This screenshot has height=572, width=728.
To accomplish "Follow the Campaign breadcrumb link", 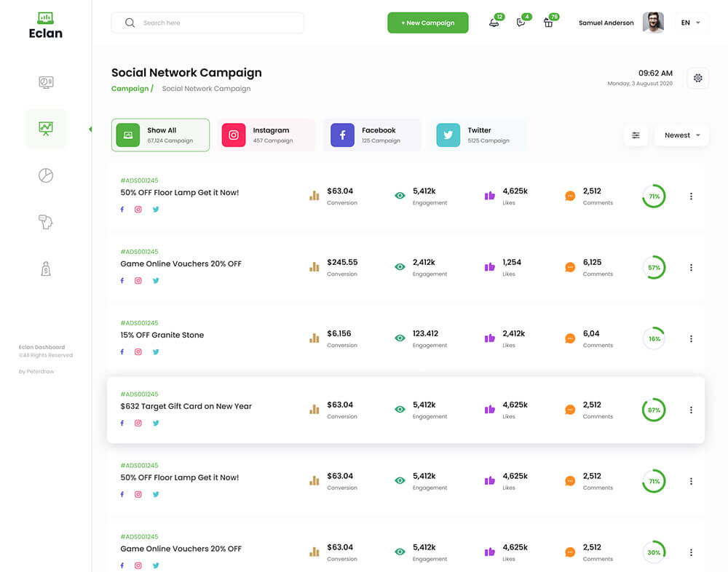I will pos(130,89).
